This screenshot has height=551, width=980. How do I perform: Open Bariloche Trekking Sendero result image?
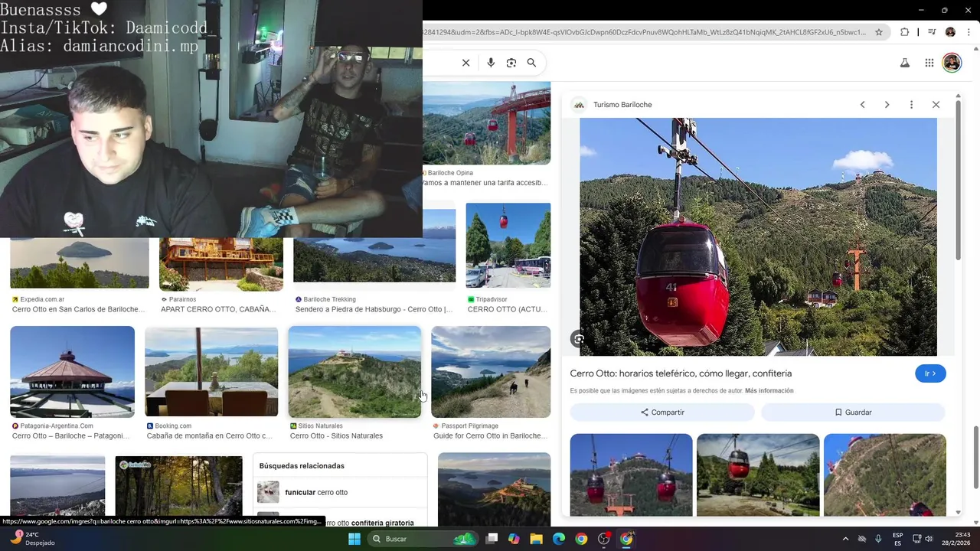click(374, 260)
